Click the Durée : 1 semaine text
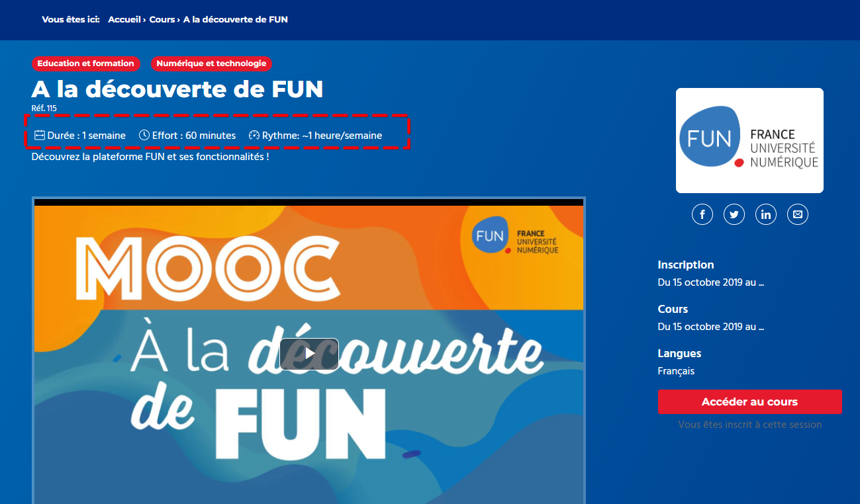The image size is (860, 504). click(87, 136)
